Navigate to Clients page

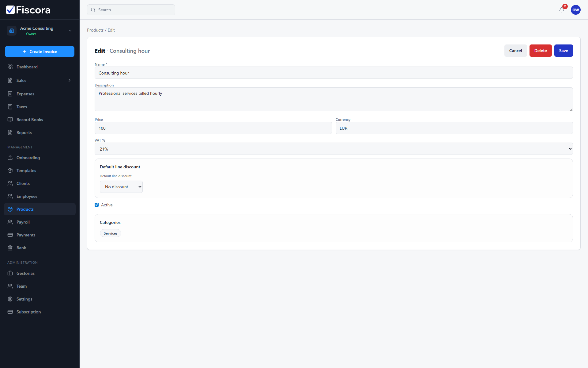[x=40, y=183]
